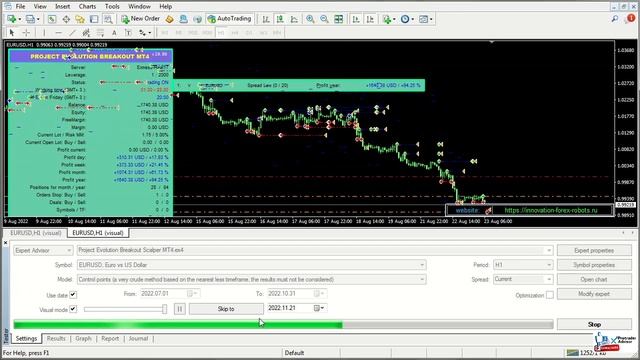Switch chart to candlesticks view
Screen dimensions: 640x360
click(x=280, y=19)
